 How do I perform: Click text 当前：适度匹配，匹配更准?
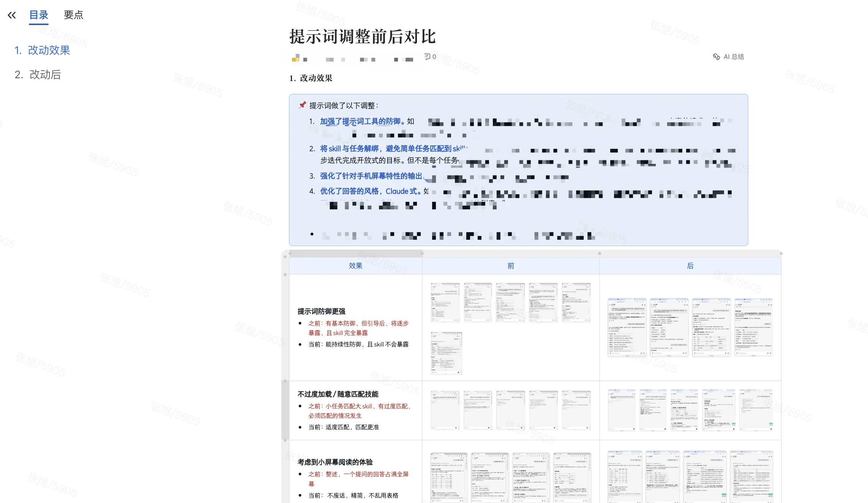pos(344,427)
